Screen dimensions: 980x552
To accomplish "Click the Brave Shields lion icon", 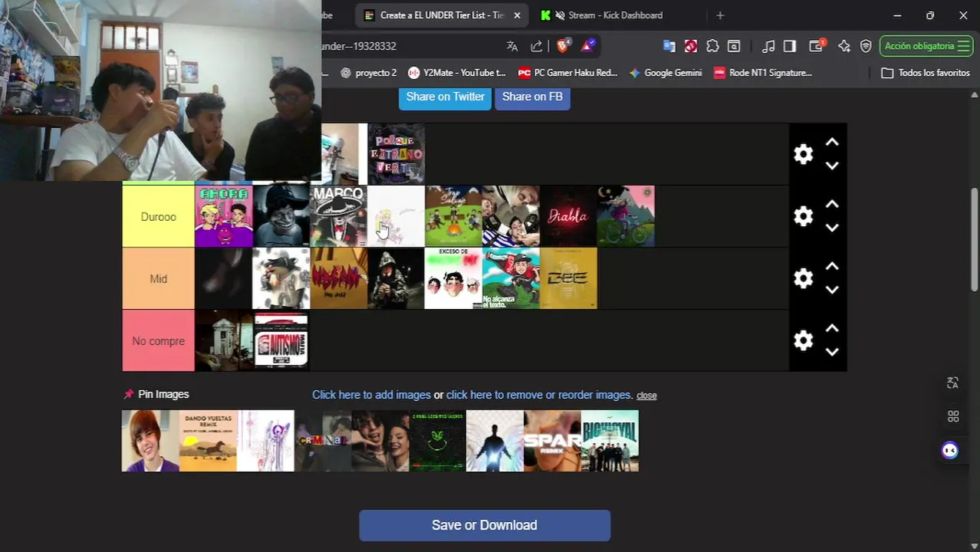I will [563, 46].
